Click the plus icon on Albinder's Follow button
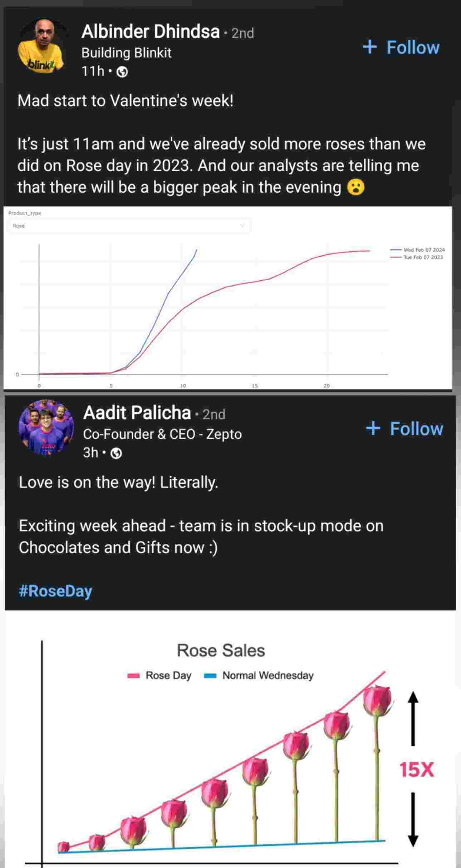This screenshot has height=868, width=461. 370,47
